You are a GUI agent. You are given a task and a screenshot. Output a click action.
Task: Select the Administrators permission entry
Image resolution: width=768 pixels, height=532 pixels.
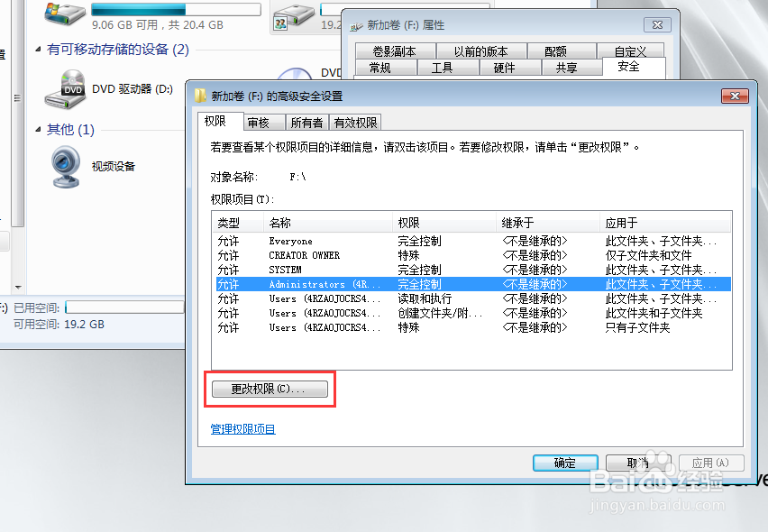[473, 284]
